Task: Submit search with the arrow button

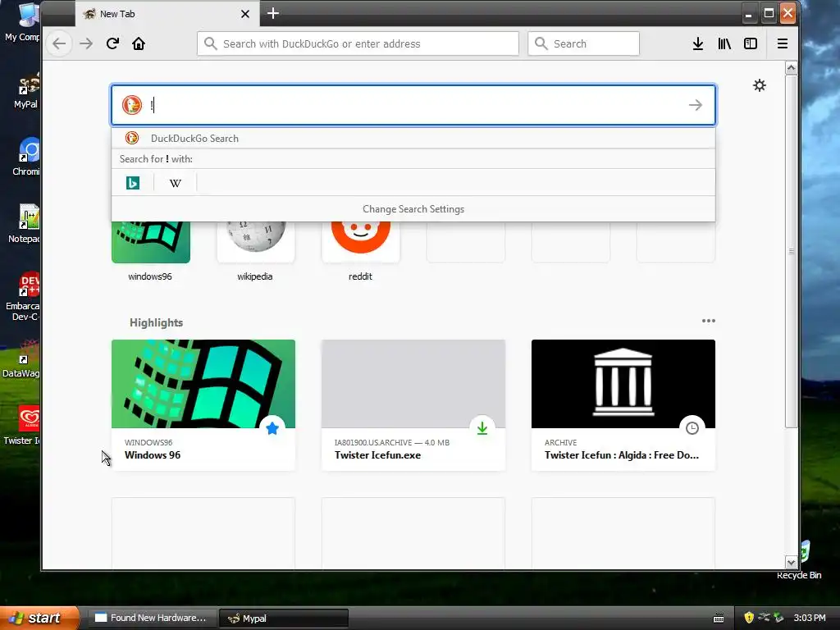Action: click(x=696, y=105)
